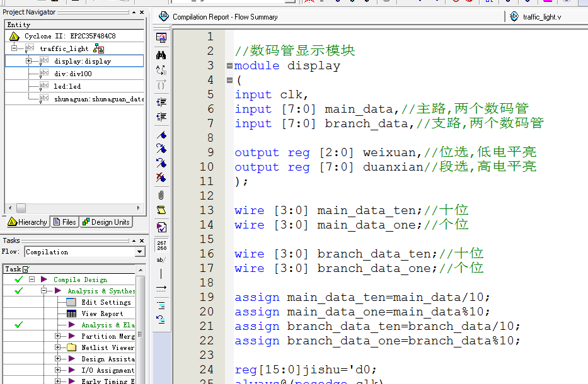Increase indent using the editor toolbar icon
Screen dimensions: 588x384
click(x=161, y=102)
